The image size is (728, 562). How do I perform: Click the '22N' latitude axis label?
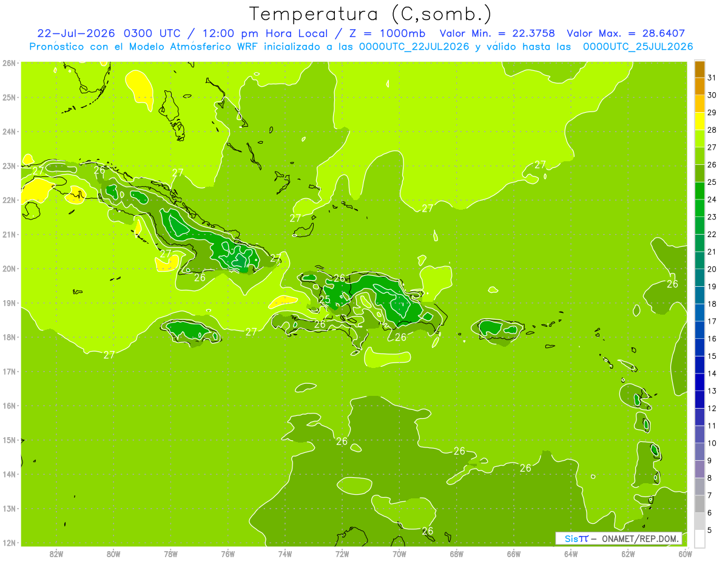coord(9,199)
